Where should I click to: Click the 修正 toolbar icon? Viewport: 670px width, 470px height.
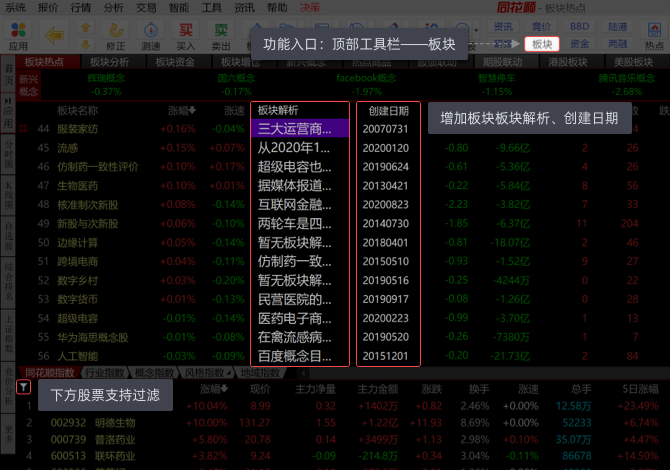[x=116, y=36]
